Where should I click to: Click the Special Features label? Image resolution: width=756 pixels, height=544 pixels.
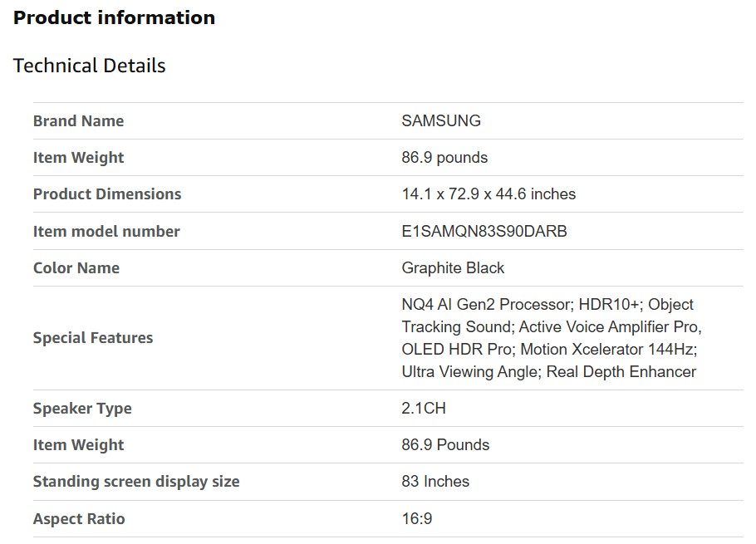coord(93,338)
